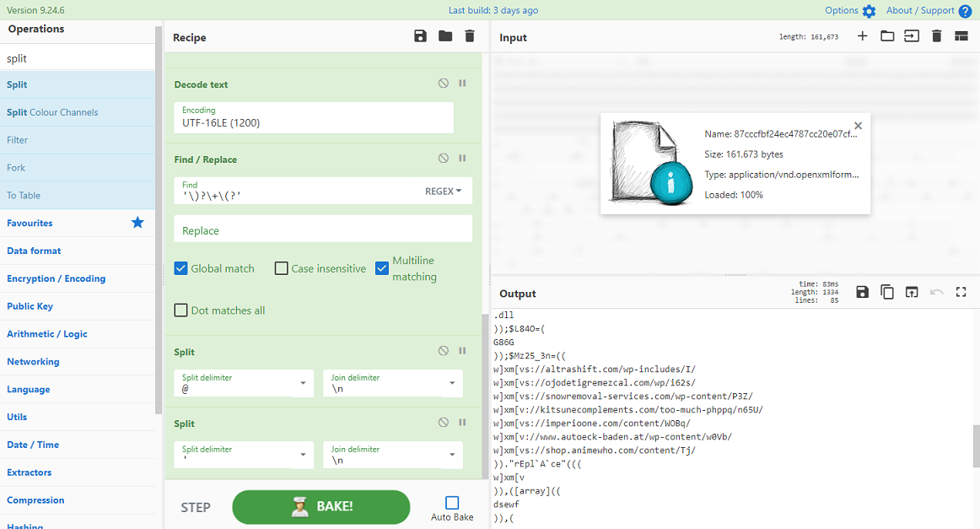Select the Split Colour Channels operation
The height and width of the screenshot is (529, 980).
point(78,112)
